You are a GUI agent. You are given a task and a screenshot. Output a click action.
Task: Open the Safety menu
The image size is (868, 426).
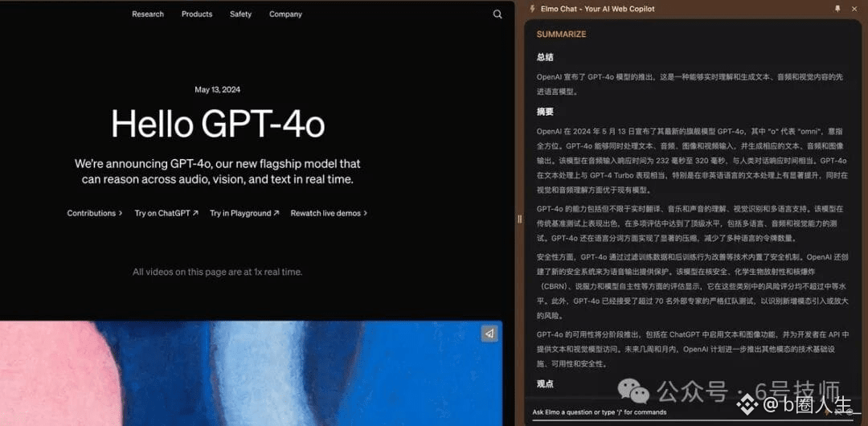point(240,14)
